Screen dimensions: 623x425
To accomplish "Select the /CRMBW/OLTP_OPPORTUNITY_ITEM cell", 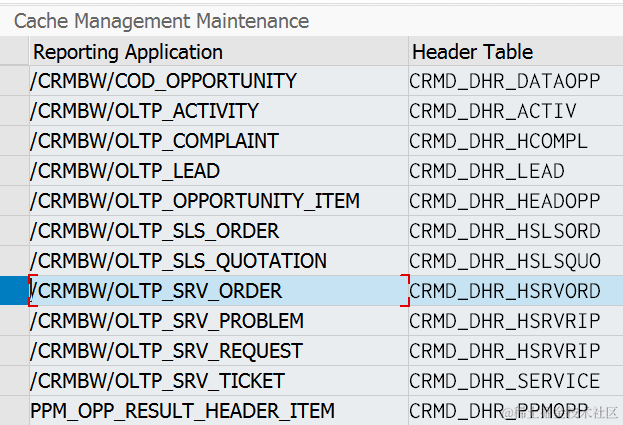I will coord(219,201).
